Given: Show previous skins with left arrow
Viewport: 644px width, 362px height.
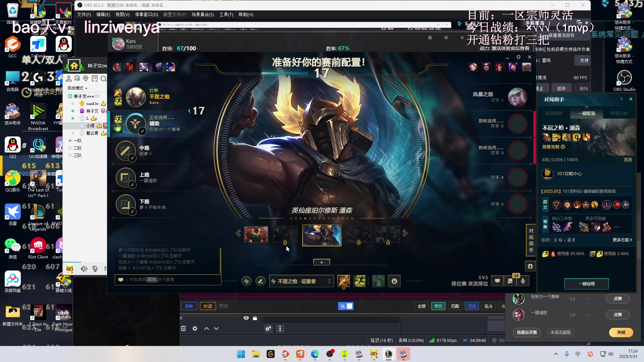Looking at the screenshot, I should (x=238, y=233).
